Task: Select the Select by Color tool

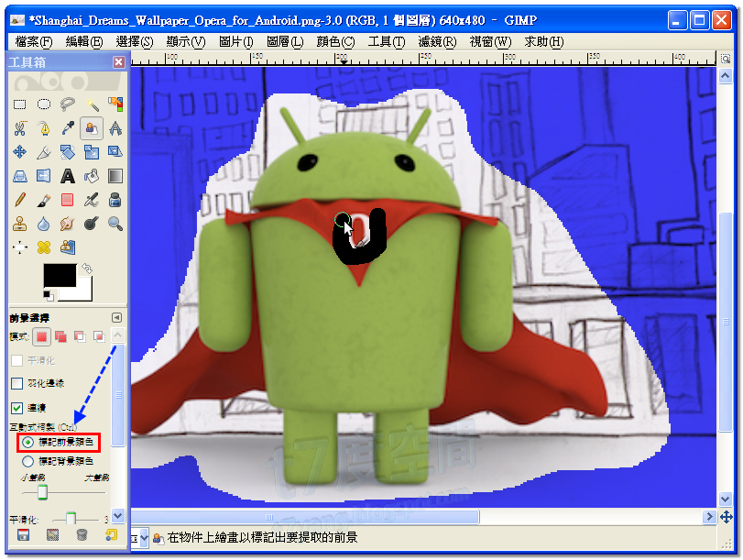Action: 115,104
